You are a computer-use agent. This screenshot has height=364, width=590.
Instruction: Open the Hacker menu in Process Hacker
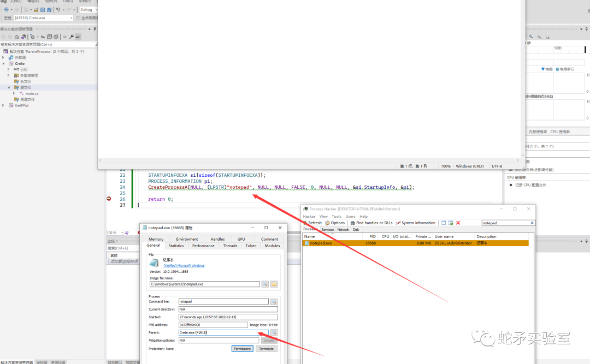point(309,216)
